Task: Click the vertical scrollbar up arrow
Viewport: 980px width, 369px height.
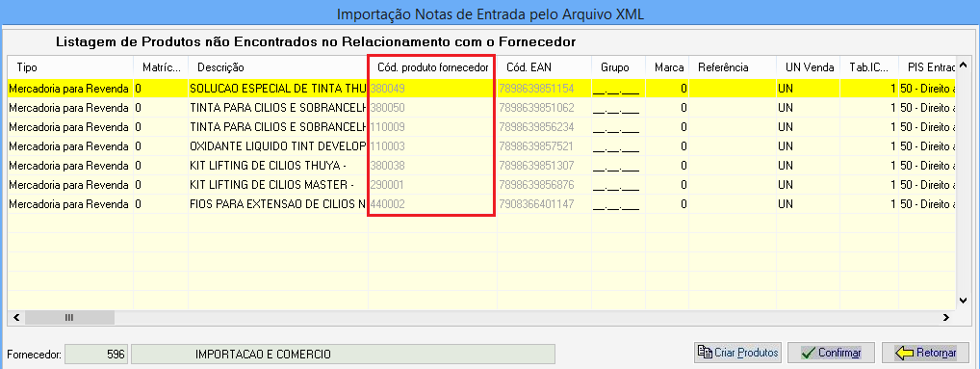Action: pos(964,66)
